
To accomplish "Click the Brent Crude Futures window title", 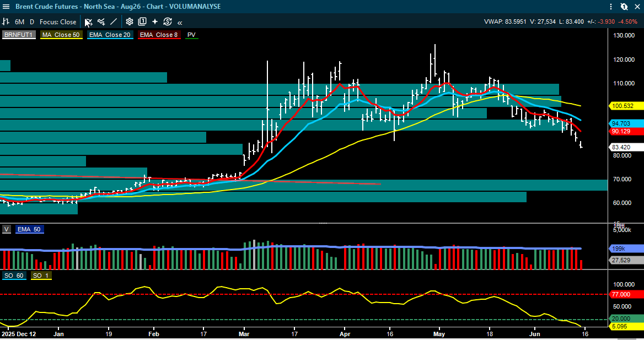I will 118,7.
